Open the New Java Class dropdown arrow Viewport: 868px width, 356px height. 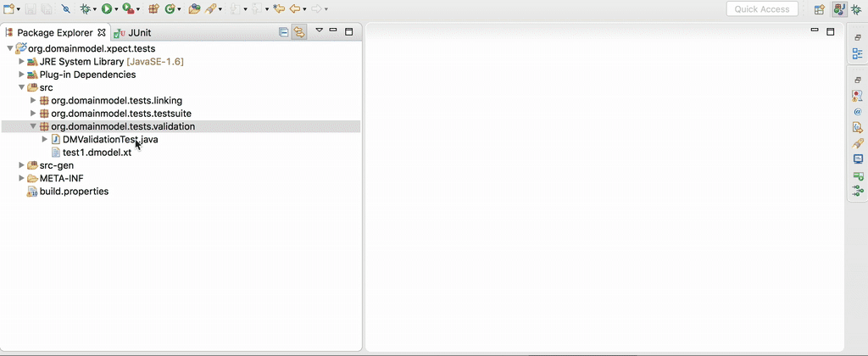[180, 9]
